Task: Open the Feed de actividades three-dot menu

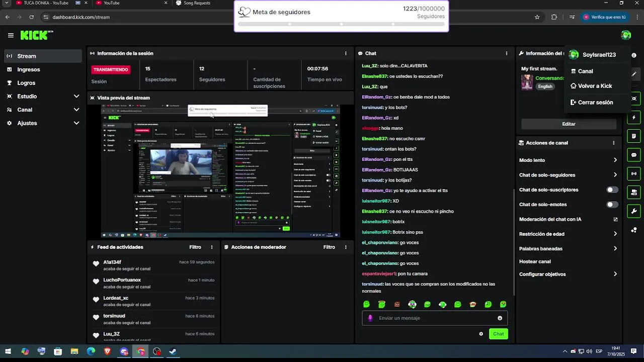Action: tap(212, 247)
